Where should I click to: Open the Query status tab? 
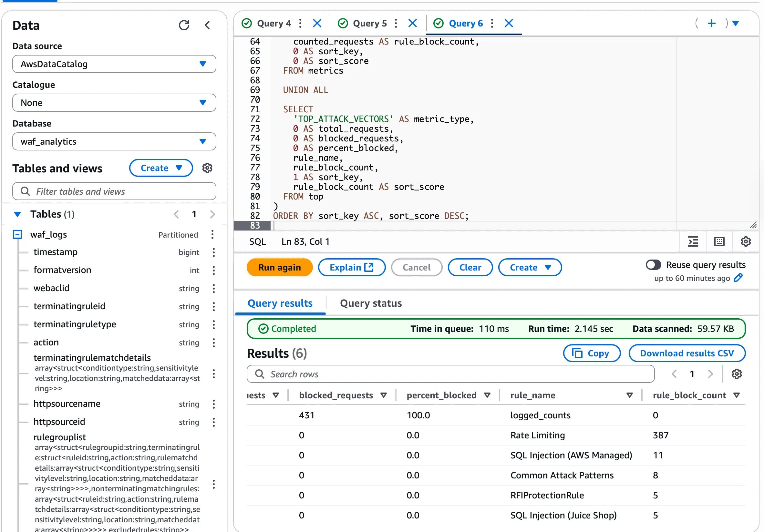tap(371, 303)
